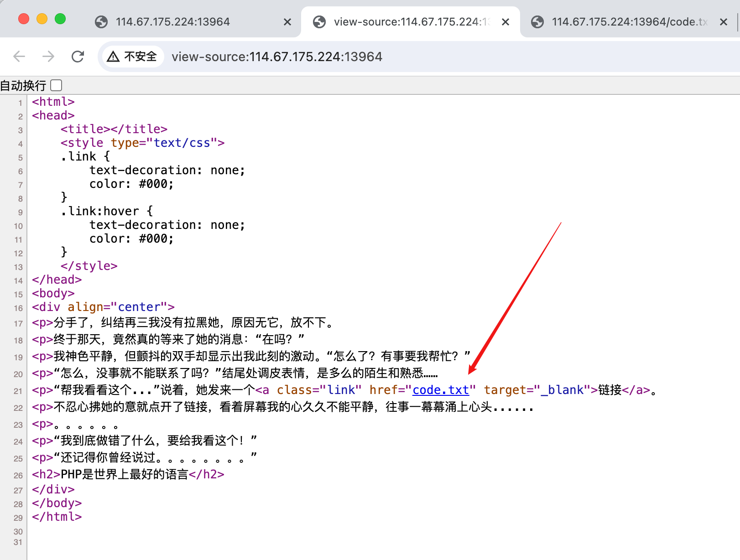
Task: Click the forward navigation arrow
Action: (x=48, y=56)
